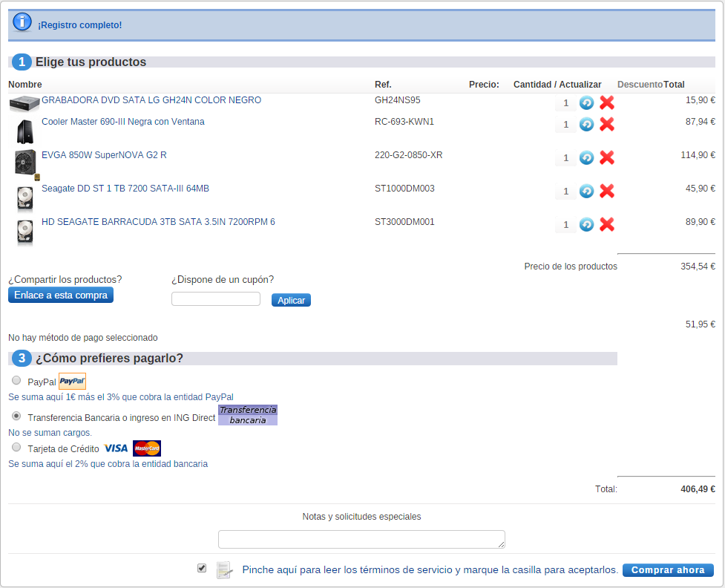Edit quantity field for GRABADORA DVD

(565, 103)
